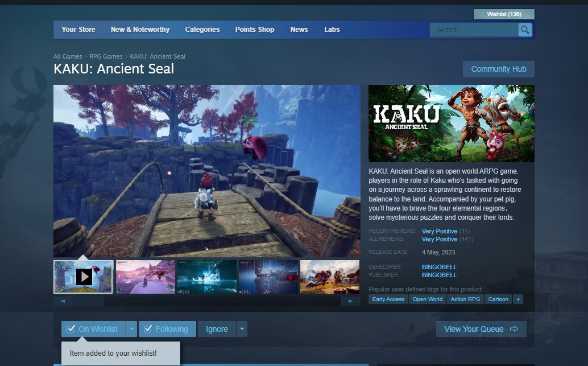
Task: Click the search magnifier icon
Action: click(x=525, y=30)
